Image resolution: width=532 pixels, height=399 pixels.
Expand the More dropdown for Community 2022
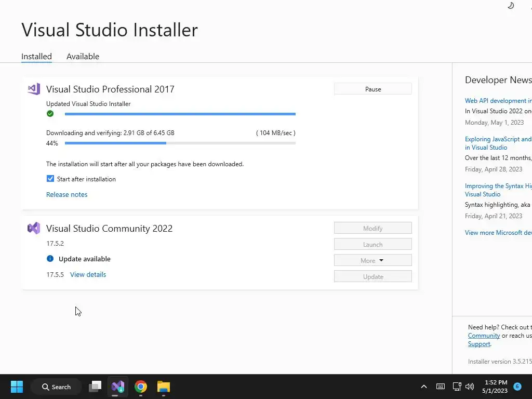point(373,260)
